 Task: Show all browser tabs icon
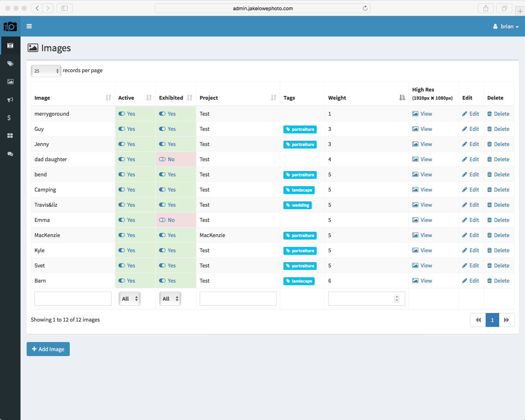(x=504, y=8)
